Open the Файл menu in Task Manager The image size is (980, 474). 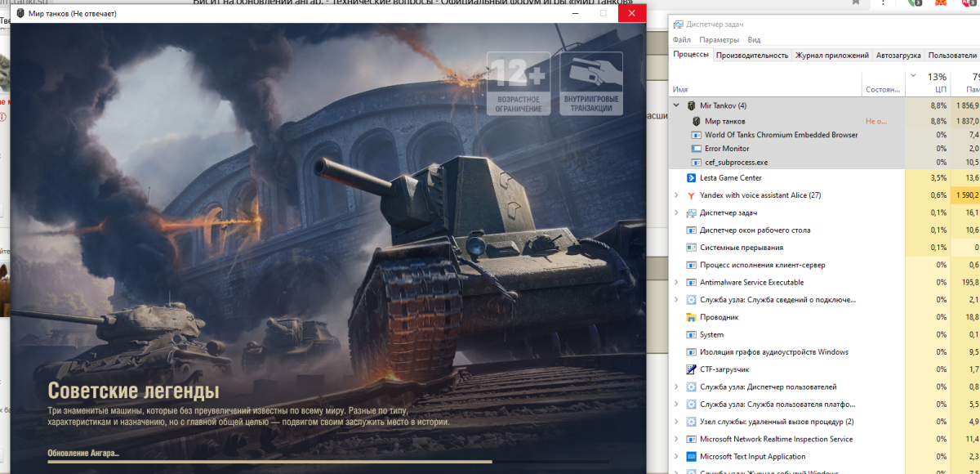coord(682,39)
